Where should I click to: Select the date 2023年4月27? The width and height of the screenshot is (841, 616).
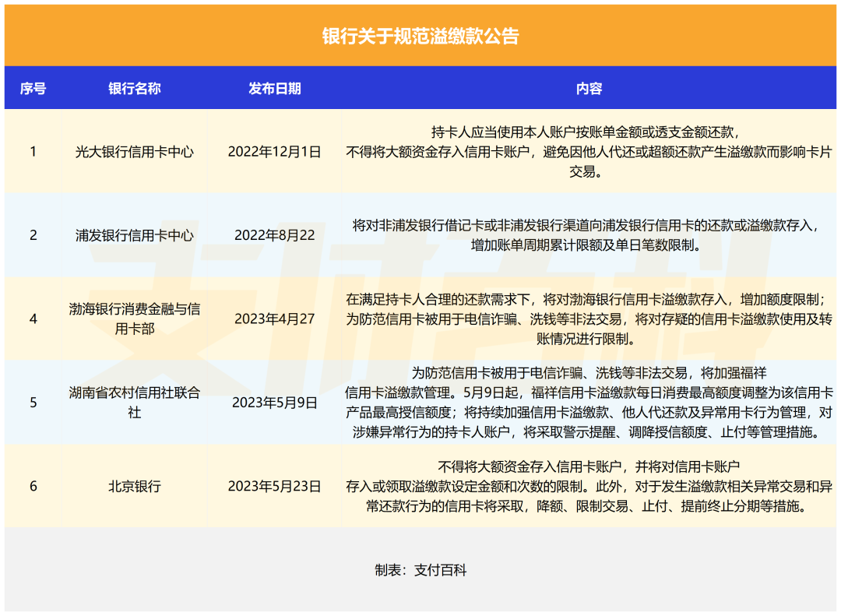pos(275,319)
